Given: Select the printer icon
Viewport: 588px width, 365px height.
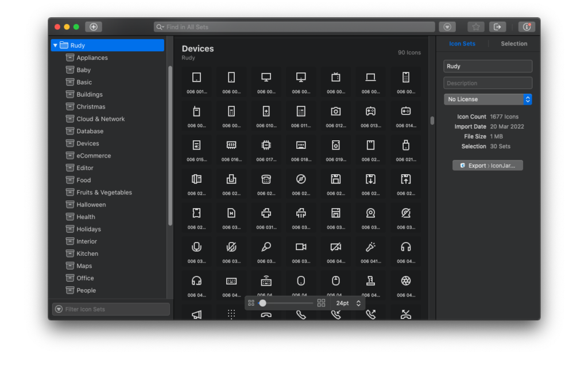Looking at the screenshot, I should click(266, 213).
